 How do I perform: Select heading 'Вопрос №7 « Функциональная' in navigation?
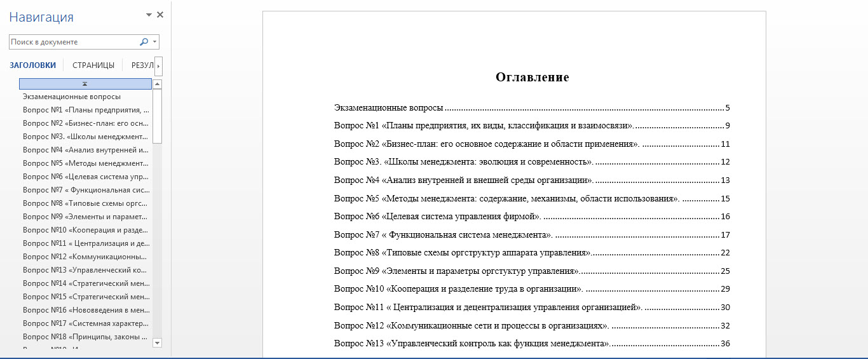click(86, 190)
